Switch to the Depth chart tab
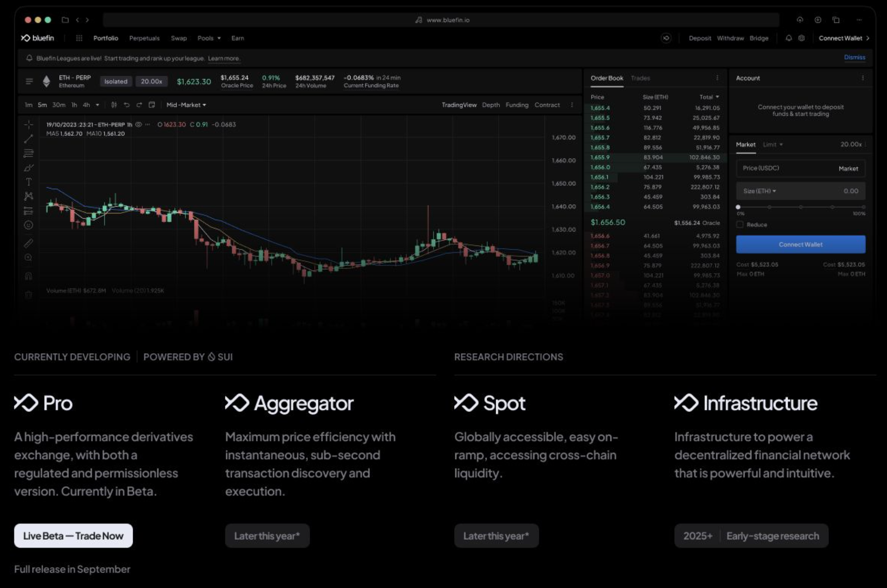This screenshot has height=588, width=887. point(491,105)
